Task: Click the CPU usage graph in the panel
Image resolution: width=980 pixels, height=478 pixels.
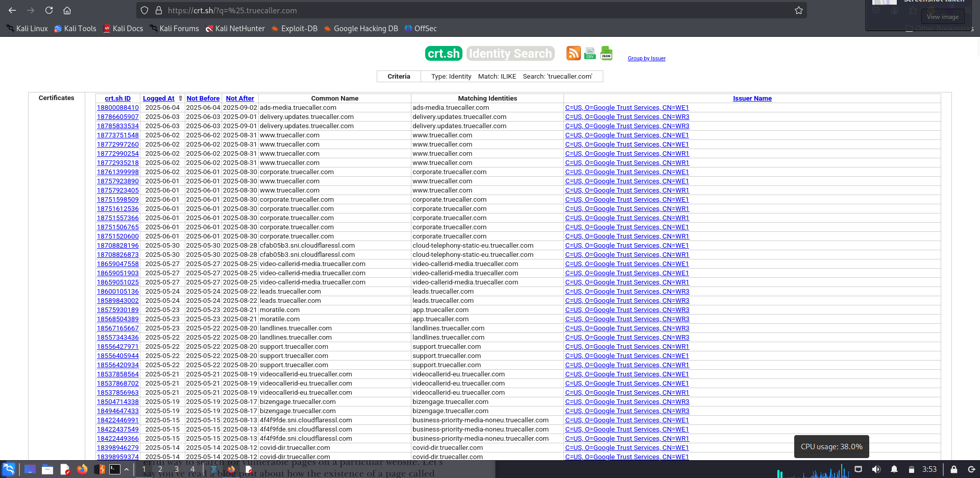Action: 813,470
